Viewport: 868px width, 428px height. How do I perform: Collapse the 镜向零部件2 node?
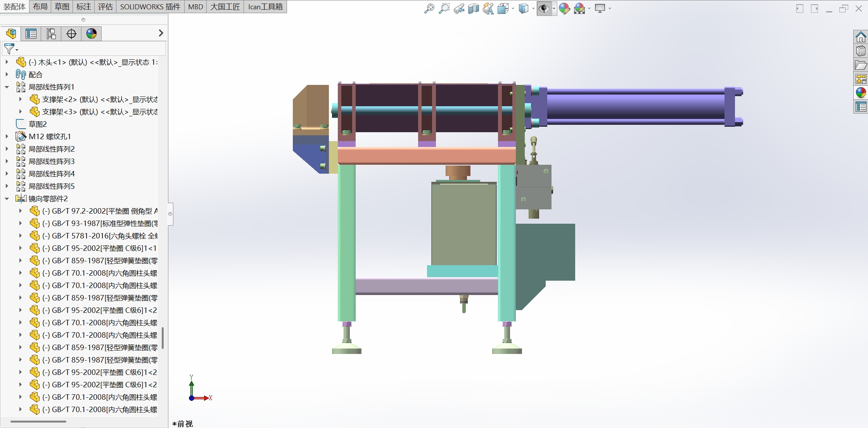click(x=7, y=198)
